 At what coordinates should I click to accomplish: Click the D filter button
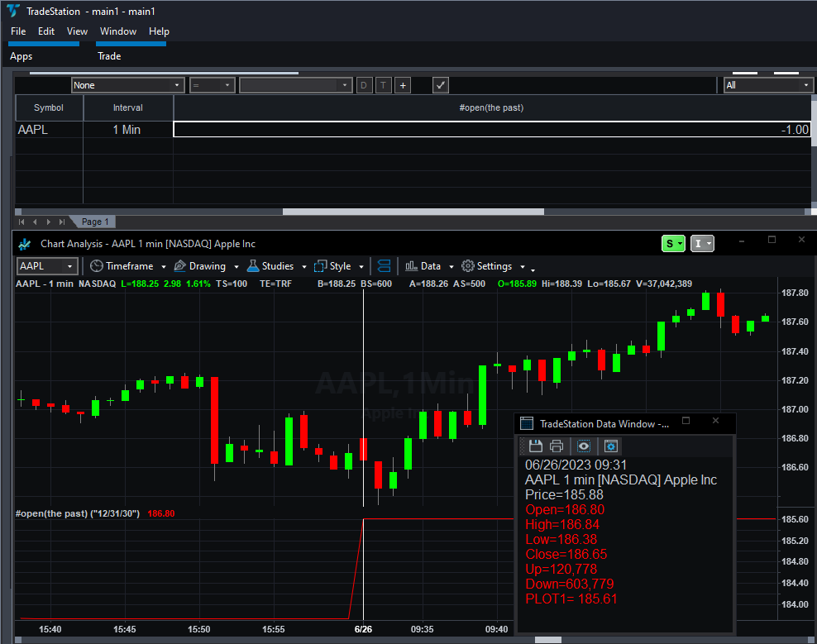(x=364, y=85)
